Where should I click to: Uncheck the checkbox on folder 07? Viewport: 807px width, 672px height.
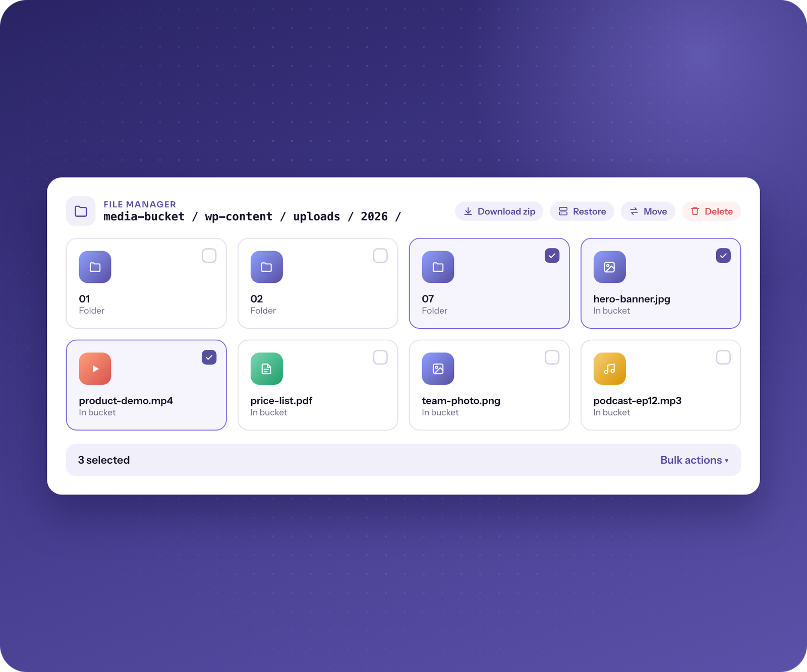552,256
